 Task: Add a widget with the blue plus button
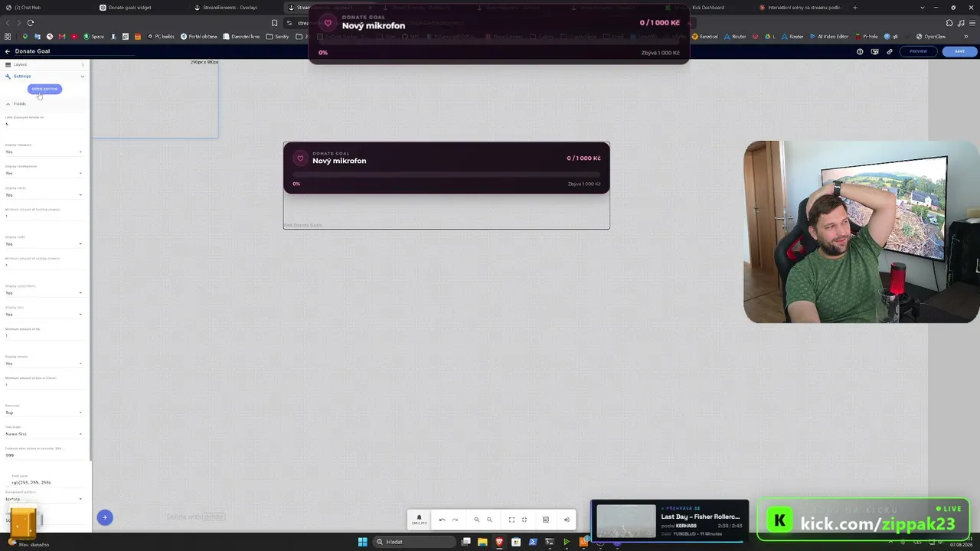coord(105,517)
